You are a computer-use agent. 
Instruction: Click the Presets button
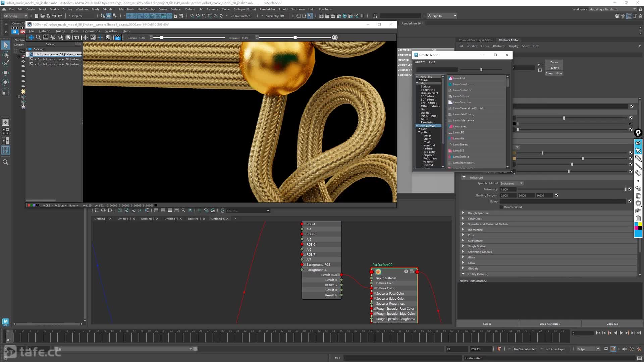(554, 68)
